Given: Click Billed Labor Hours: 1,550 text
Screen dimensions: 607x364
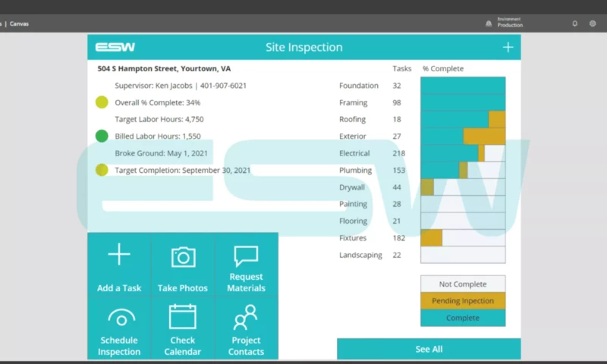Looking at the screenshot, I should 158,136.
